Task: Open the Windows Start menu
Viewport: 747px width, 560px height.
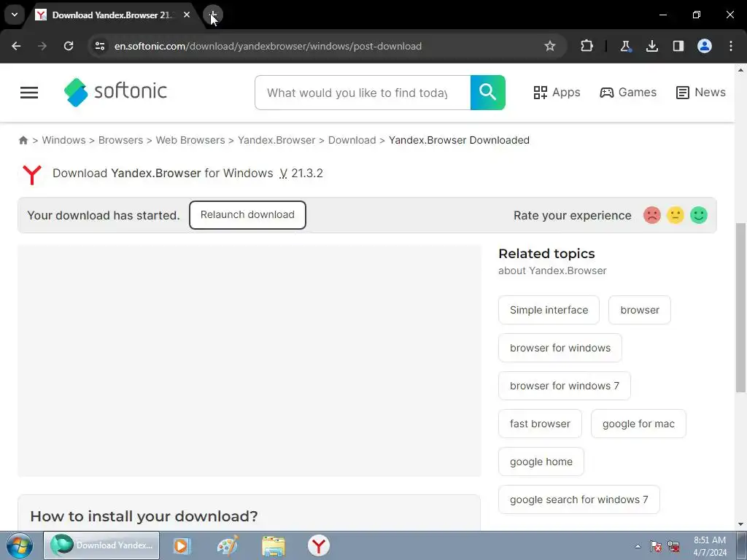Action: pyautogui.click(x=20, y=545)
